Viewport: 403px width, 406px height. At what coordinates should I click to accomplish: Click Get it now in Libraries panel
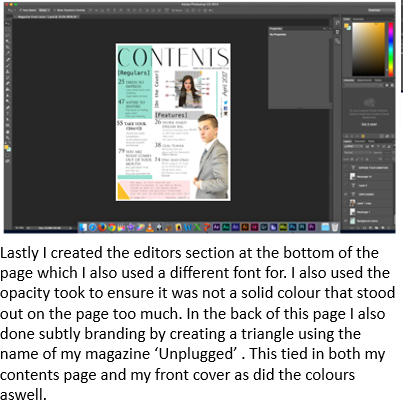369,124
